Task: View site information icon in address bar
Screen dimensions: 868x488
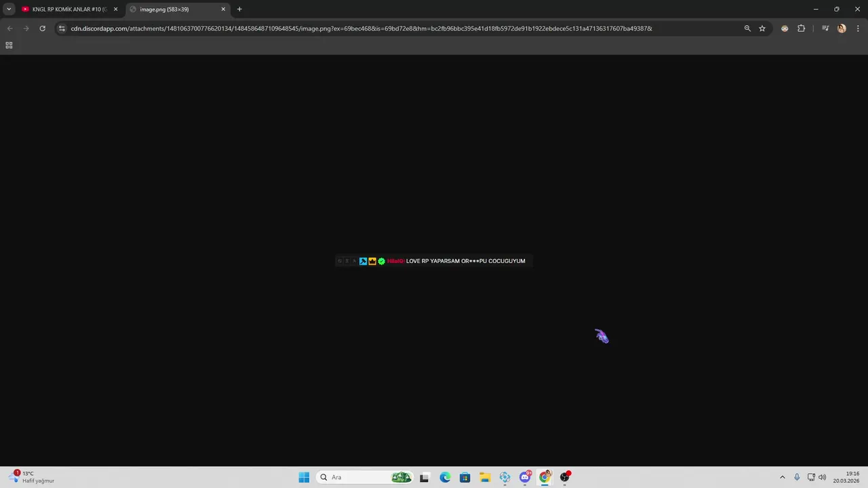Action: tap(62, 28)
